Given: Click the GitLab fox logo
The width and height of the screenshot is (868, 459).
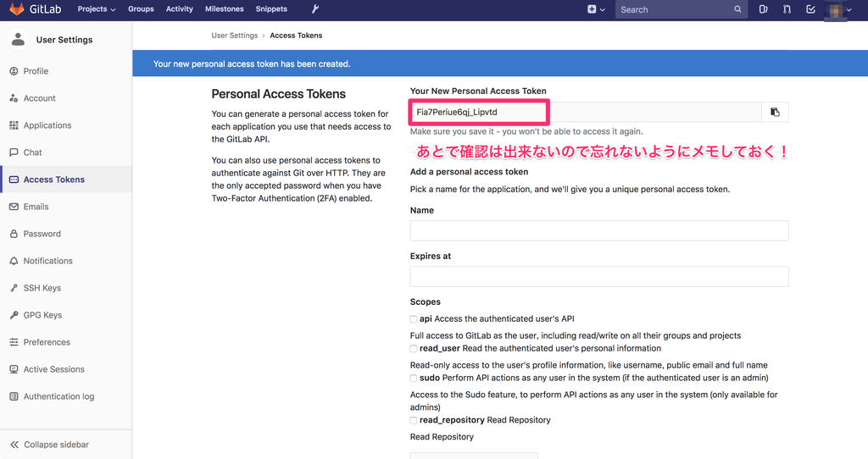Looking at the screenshot, I should tap(17, 8).
